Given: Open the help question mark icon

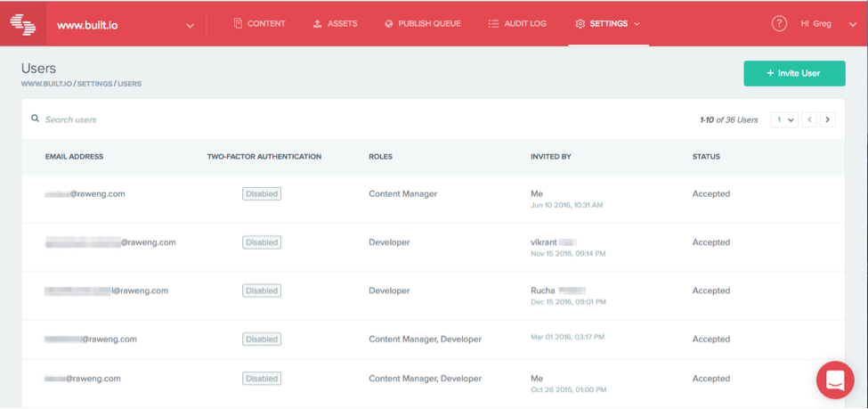Looking at the screenshot, I should [779, 24].
